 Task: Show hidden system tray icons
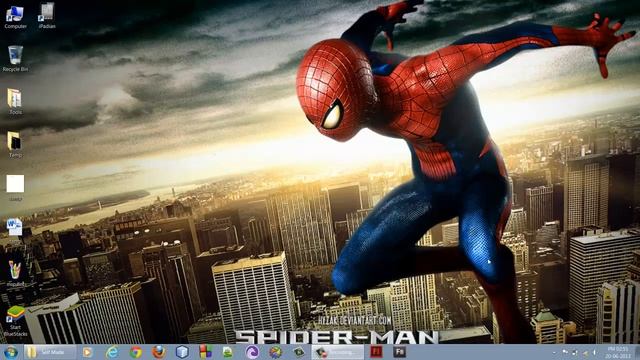[554, 352]
